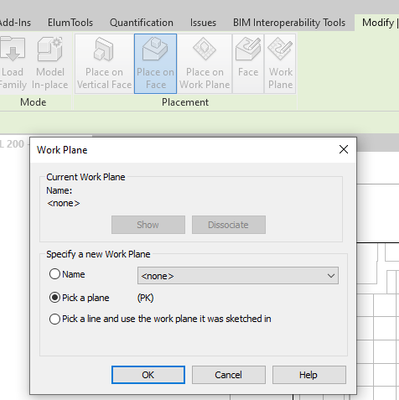This screenshot has height=400, width=399.
Task: Choose the Pick a plane option
Action: [54, 297]
